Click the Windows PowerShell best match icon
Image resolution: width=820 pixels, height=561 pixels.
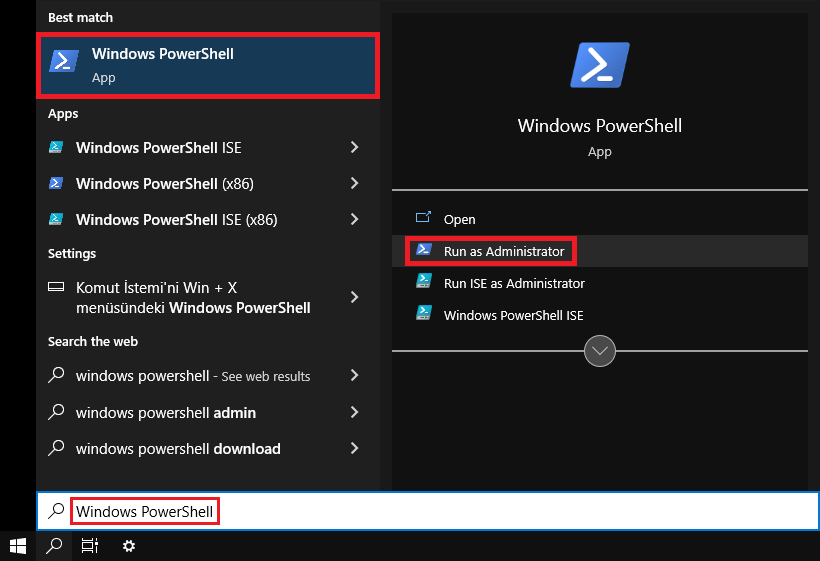point(64,62)
